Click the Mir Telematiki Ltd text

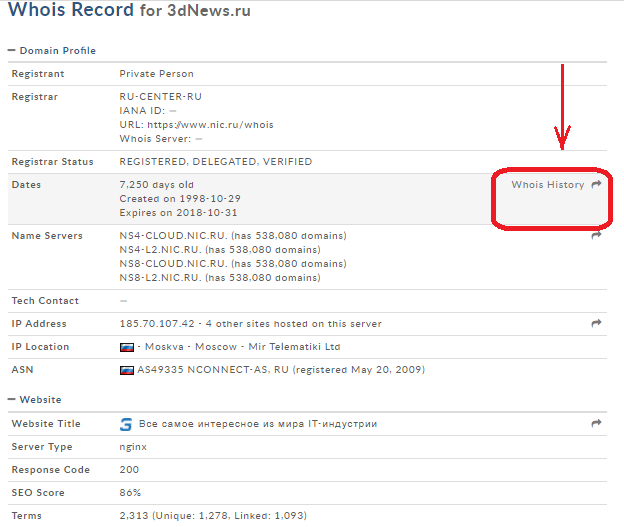[294, 347]
